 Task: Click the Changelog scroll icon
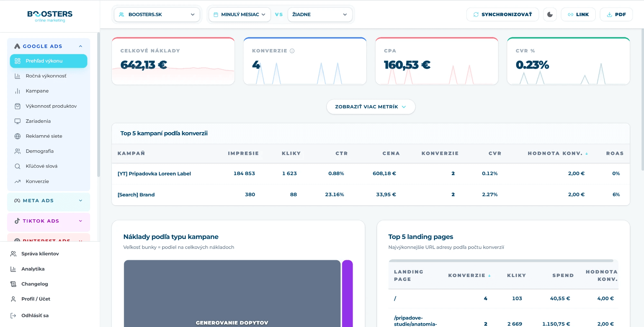click(x=13, y=284)
